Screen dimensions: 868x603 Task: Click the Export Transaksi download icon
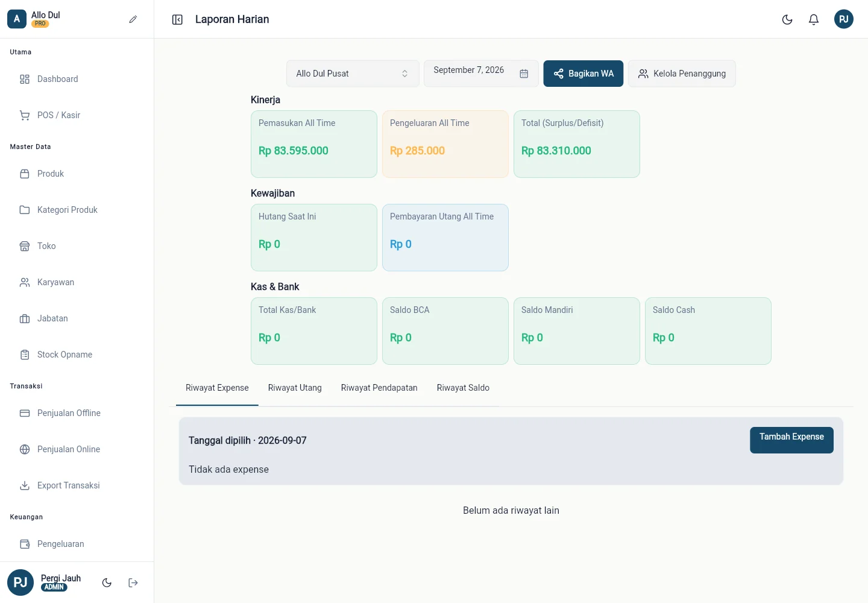[x=25, y=485]
